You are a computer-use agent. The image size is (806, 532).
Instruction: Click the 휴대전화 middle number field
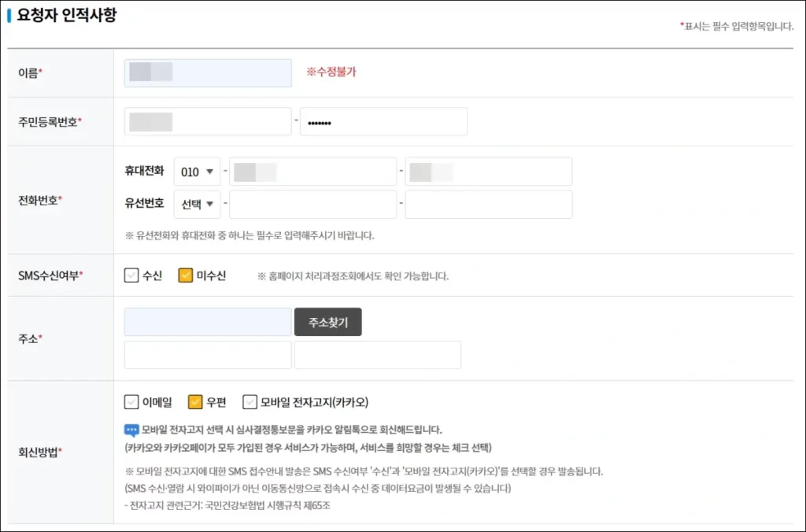pos(313,172)
